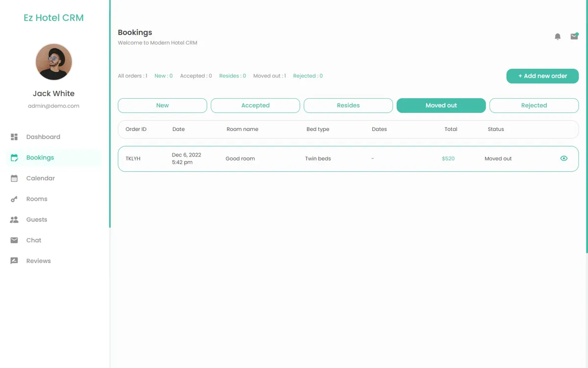Screen dimensions: 588x368
Task: Click the $520 total value
Action: click(448, 159)
